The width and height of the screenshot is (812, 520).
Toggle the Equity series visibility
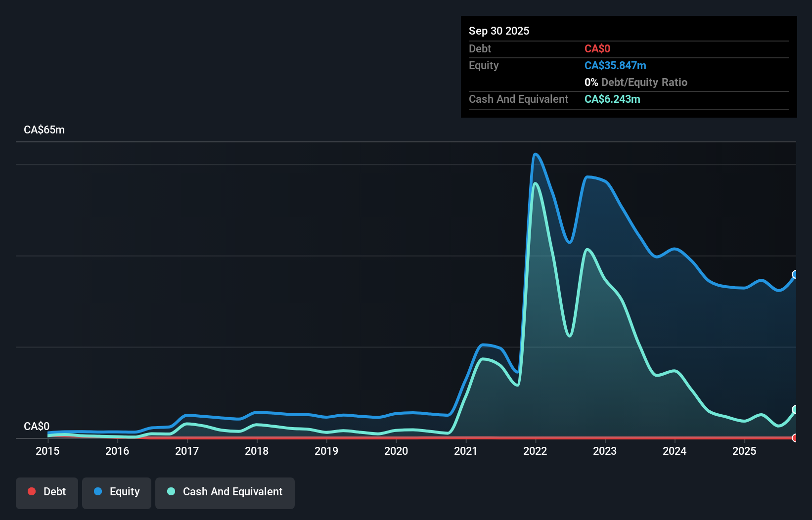click(116, 492)
